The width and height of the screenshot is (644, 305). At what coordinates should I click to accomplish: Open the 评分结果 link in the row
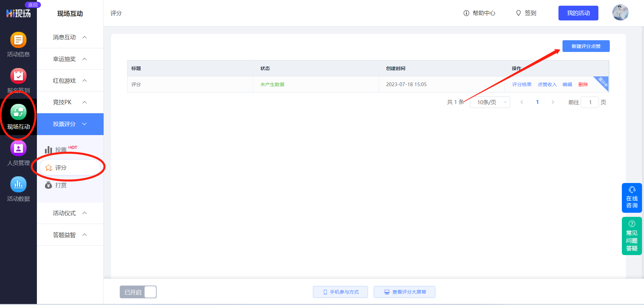(522, 84)
